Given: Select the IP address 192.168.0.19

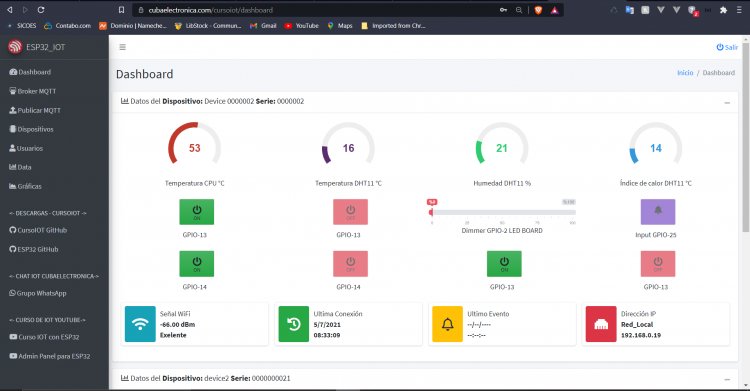Looking at the screenshot, I should pyautogui.click(x=641, y=335).
